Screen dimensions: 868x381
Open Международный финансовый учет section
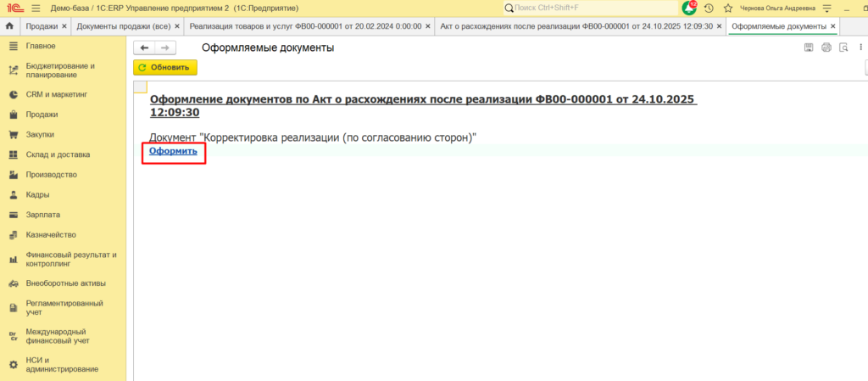pos(63,336)
